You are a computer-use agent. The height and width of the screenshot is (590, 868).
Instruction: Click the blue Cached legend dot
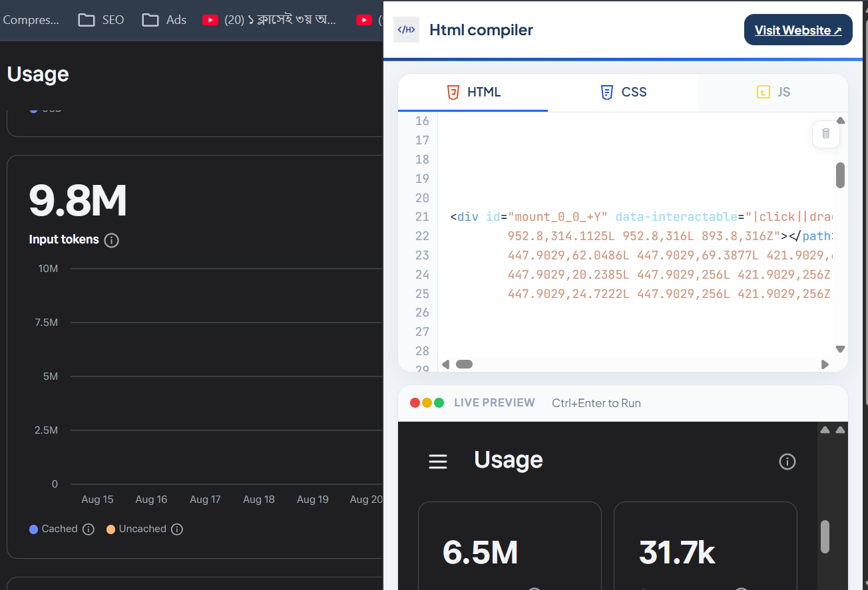pyautogui.click(x=33, y=529)
